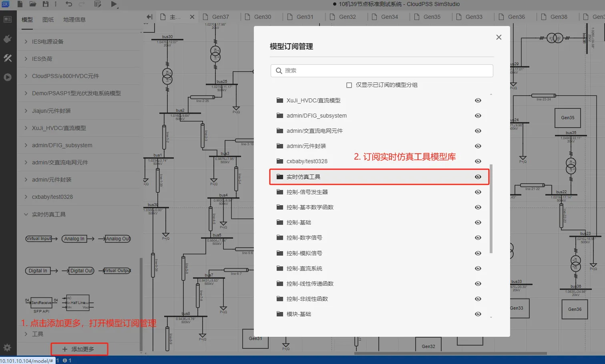
Task: Pick the SFP API SendReceive component
Action: point(41,305)
